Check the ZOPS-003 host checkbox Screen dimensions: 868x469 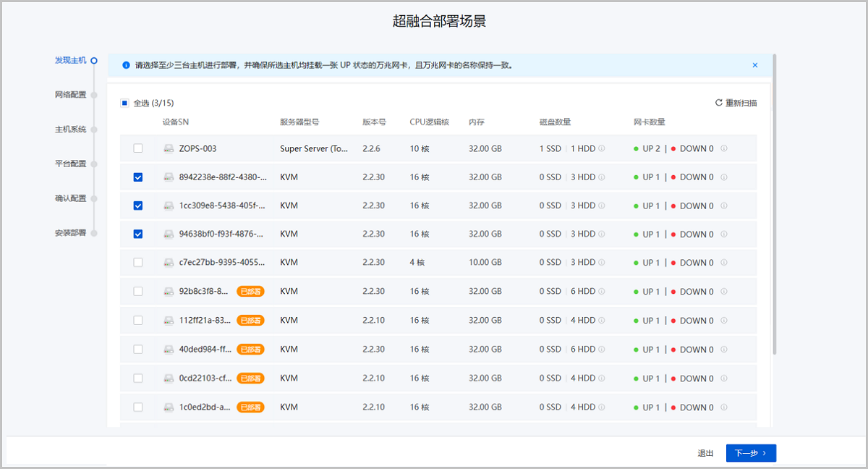point(138,148)
